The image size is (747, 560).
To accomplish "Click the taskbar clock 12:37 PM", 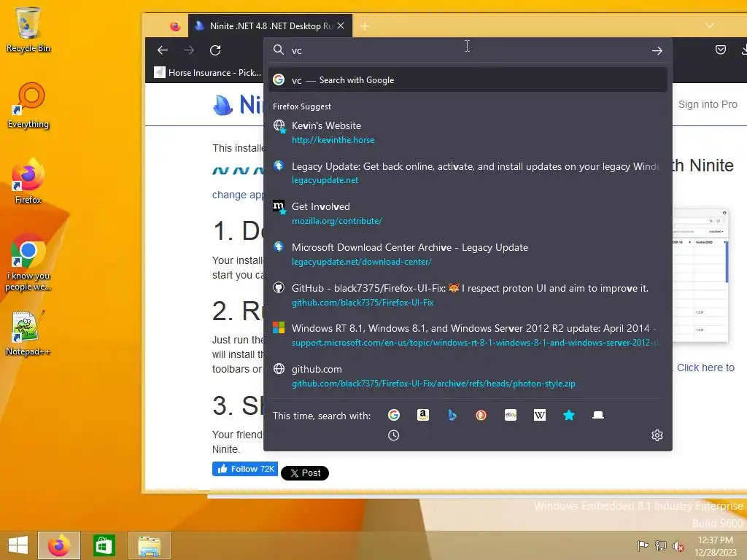I will (715, 545).
